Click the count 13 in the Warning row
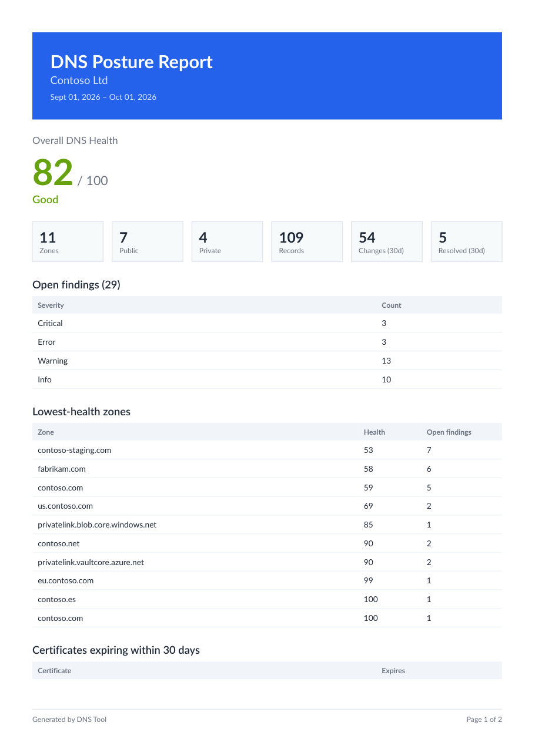The height and width of the screenshot is (756, 535). [386, 361]
